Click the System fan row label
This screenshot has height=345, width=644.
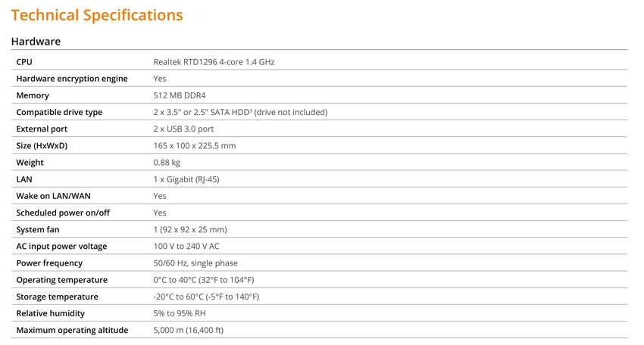pyautogui.click(x=38, y=230)
